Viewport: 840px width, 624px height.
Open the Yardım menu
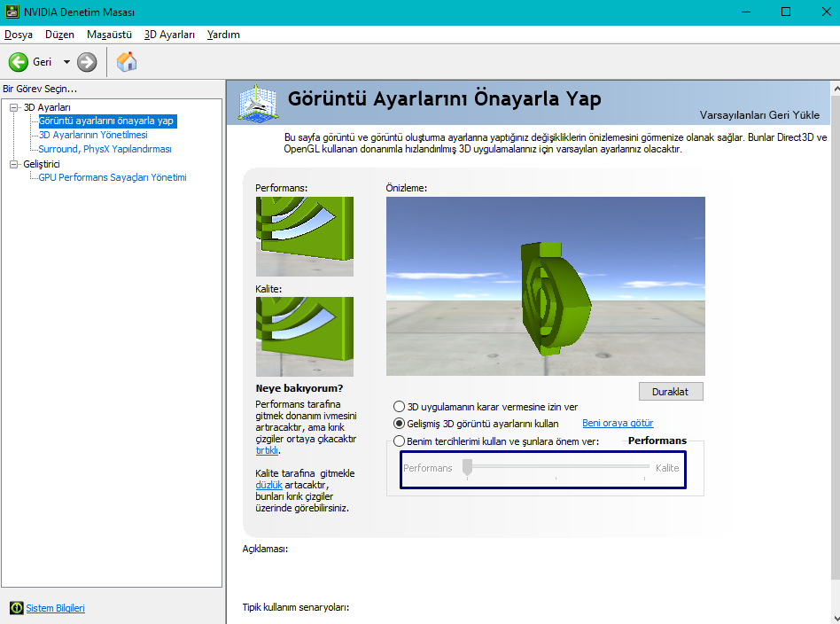223,35
